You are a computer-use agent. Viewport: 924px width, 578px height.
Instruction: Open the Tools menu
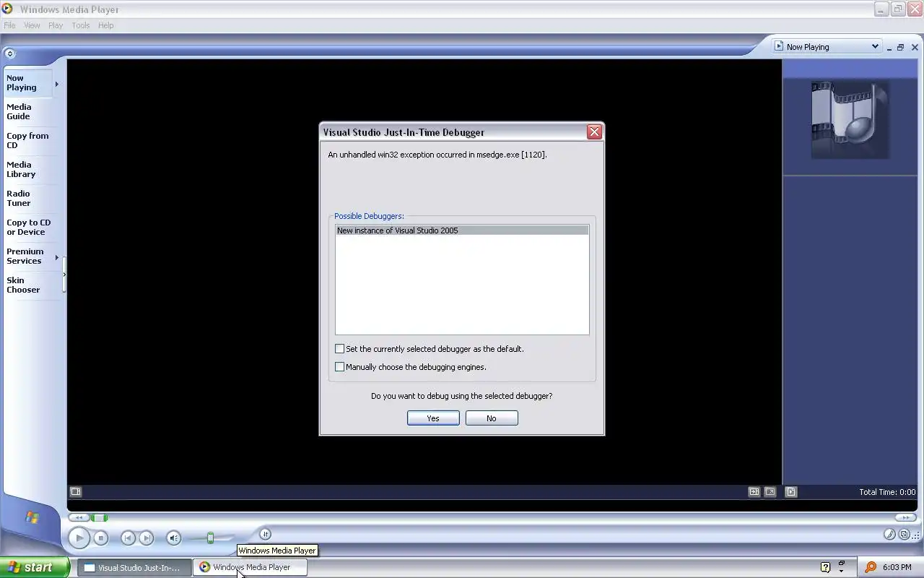pyautogui.click(x=81, y=25)
